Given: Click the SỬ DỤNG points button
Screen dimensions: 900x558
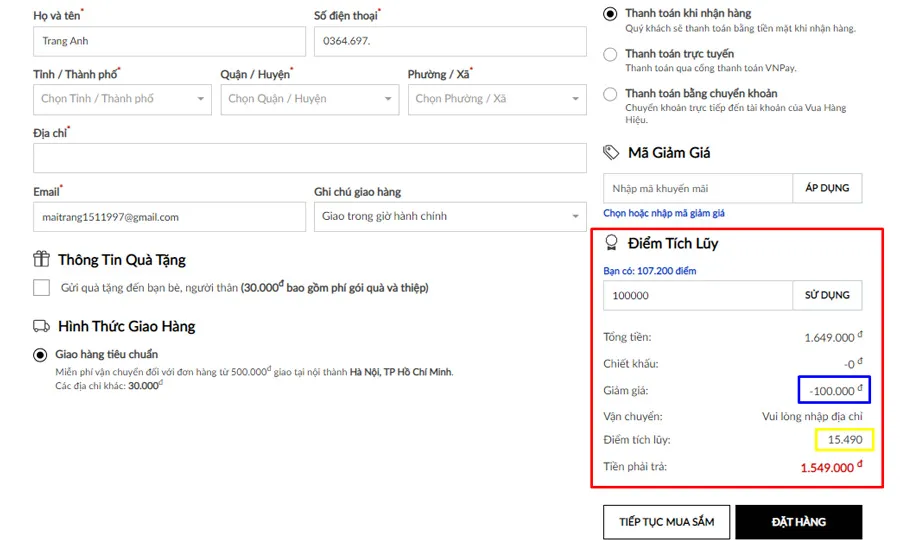Looking at the screenshot, I should pos(827,295).
